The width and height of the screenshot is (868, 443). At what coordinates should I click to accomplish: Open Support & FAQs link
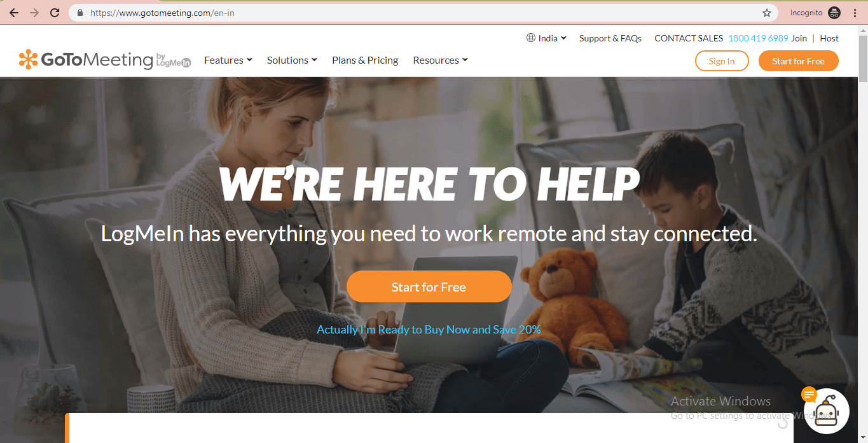click(x=610, y=38)
